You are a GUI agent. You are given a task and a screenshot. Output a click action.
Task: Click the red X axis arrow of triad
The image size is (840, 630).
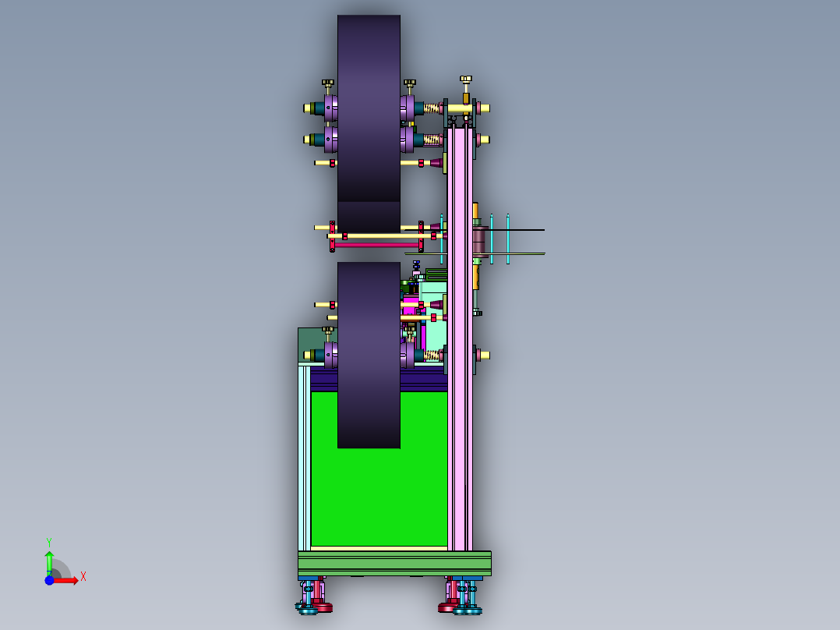(x=66, y=581)
